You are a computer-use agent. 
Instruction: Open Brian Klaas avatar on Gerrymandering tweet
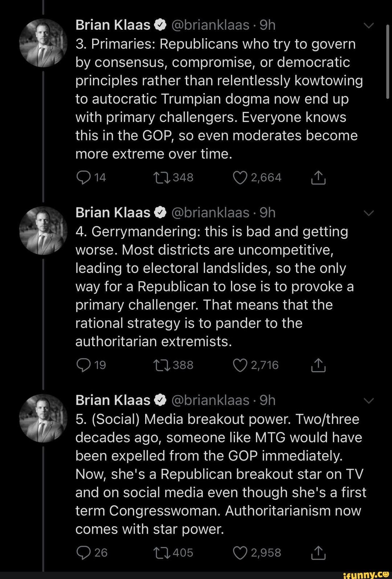click(x=43, y=230)
